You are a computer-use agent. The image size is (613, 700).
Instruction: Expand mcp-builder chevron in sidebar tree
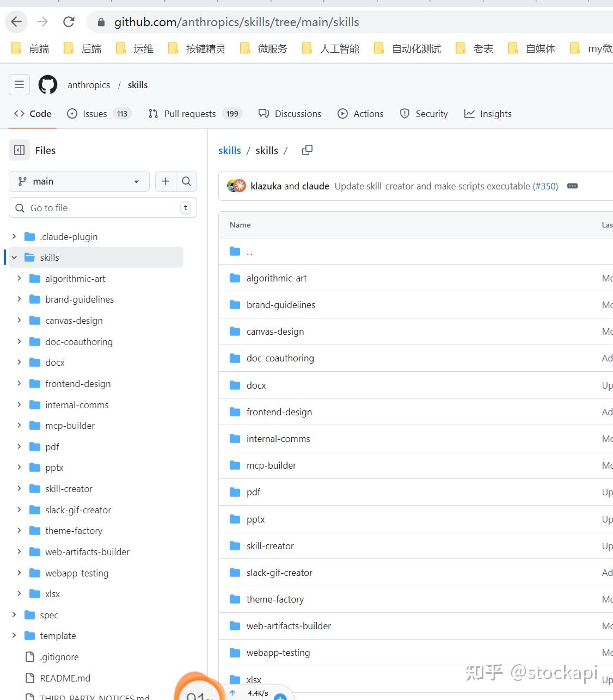point(19,425)
